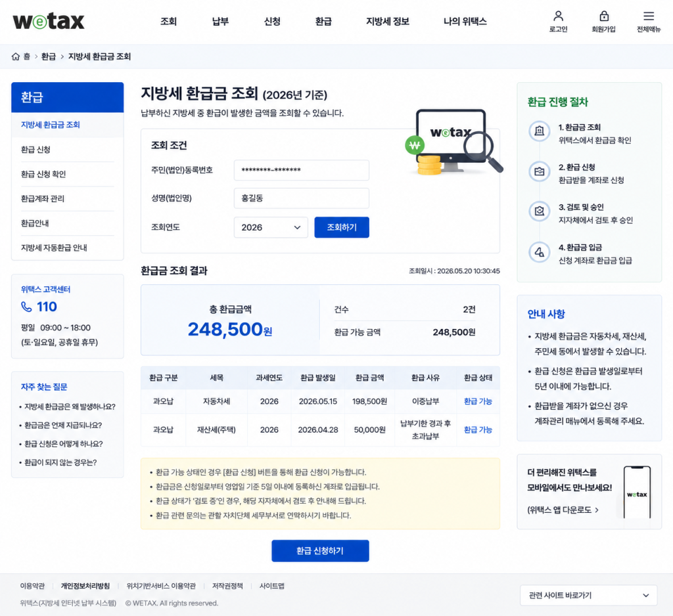The height and width of the screenshot is (616, 673).
Task: Click the 2026.04.28 date cell
Action: click(318, 429)
